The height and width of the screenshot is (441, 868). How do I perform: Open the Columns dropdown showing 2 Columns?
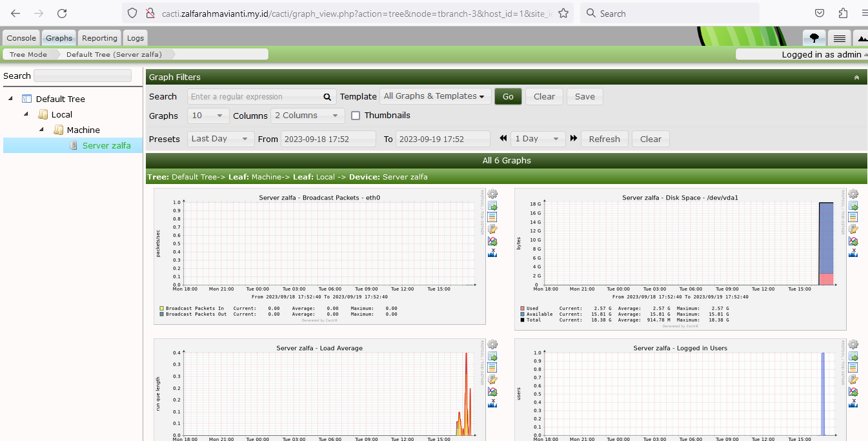(308, 116)
